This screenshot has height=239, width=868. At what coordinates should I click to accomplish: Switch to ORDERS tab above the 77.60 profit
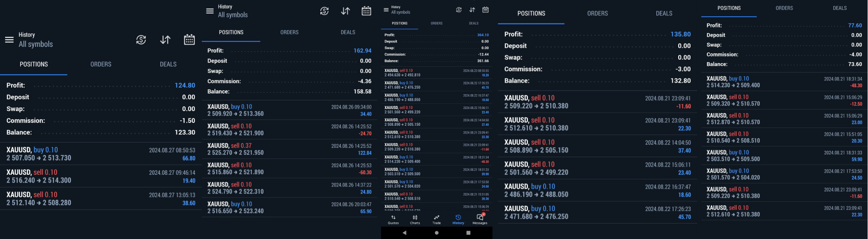coord(784,8)
